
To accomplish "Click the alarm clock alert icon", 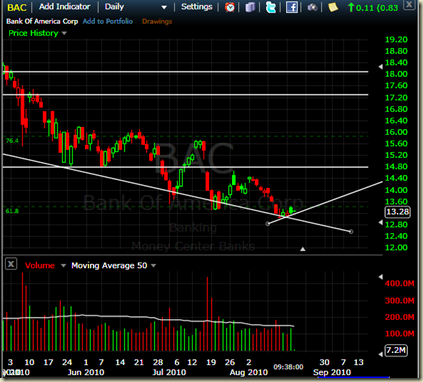I will 230,7.
